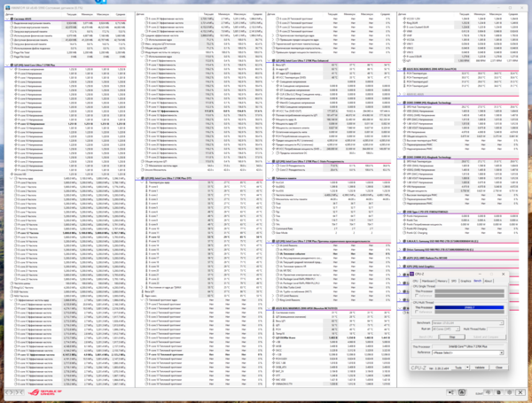Viewport: 532px width, 403px height.
Task: Click Submit and Compare in CPU-Z
Action: [486, 337]
